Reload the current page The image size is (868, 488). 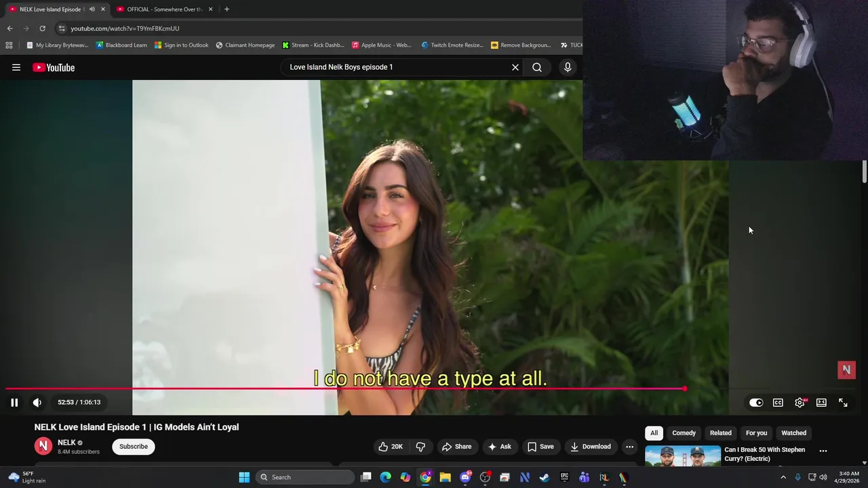42,28
